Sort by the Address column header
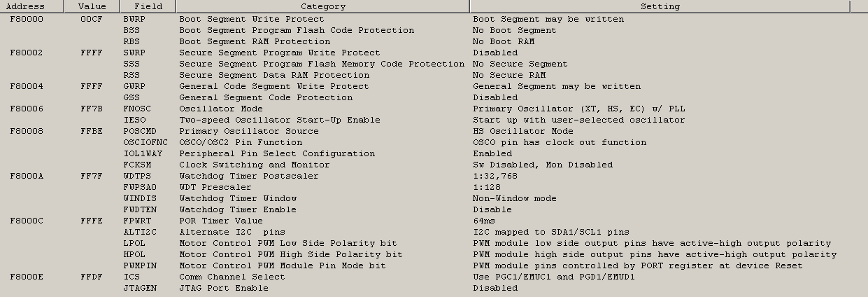 25,6
